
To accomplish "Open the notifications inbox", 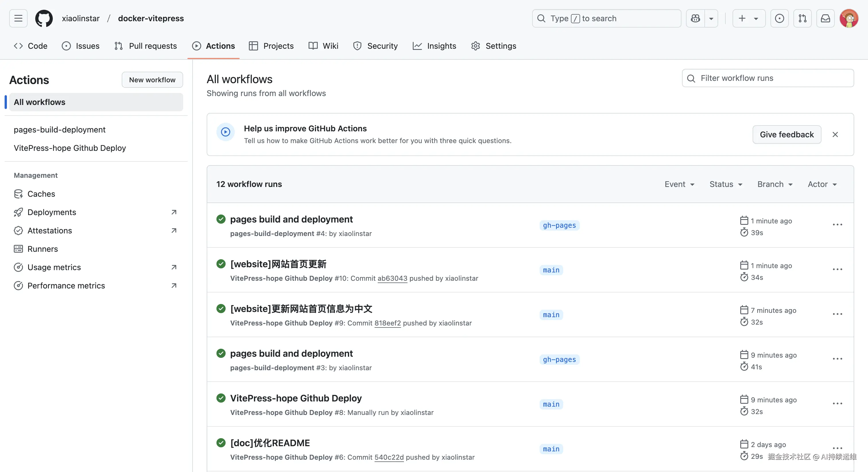I will point(825,18).
